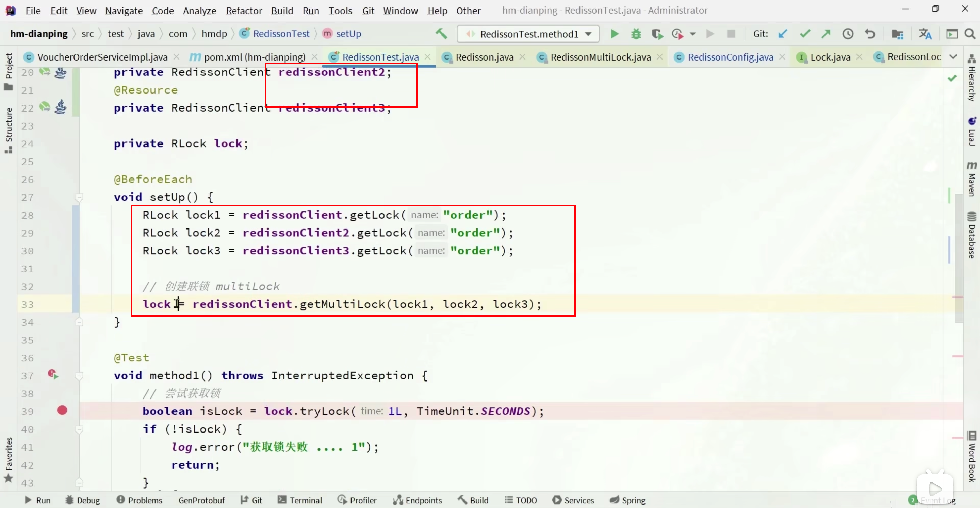Open the Refactor menu
Viewport: 980px width, 508px height.
244,11
